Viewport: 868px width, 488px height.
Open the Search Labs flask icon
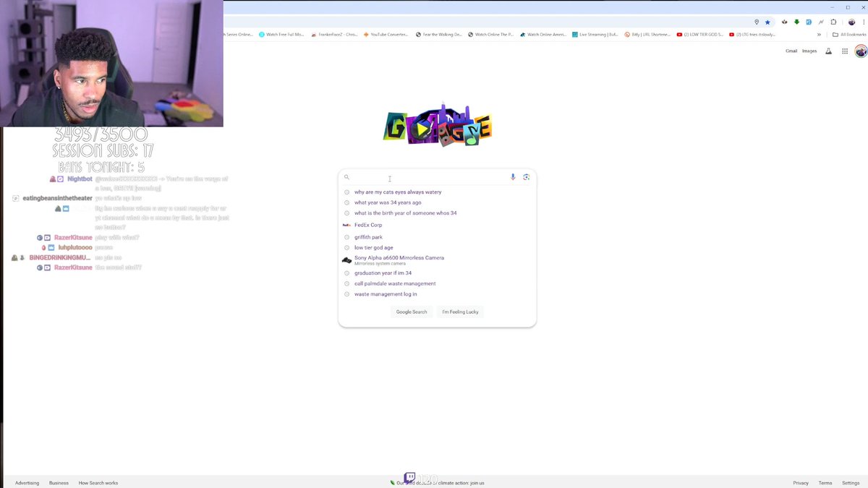click(828, 51)
